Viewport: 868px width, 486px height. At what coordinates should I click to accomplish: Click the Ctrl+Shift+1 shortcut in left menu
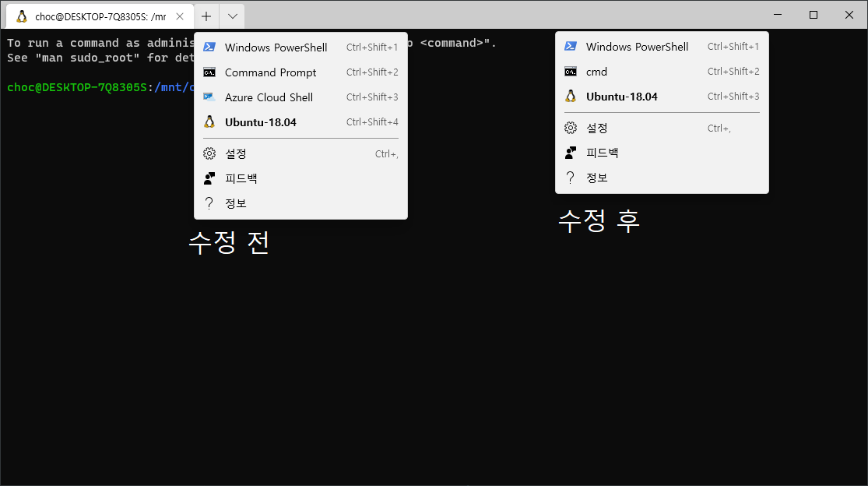tap(372, 48)
